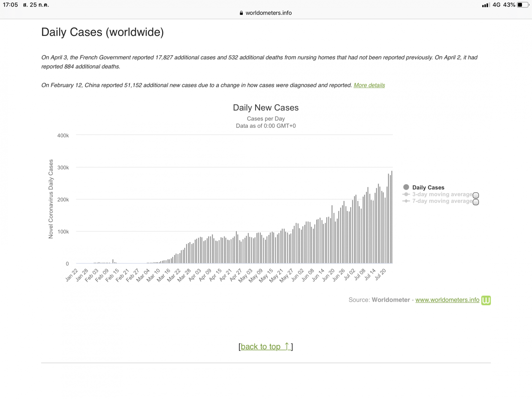532x399 pixels.
Task: Click the green Worldometer logo icon
Action: click(x=486, y=300)
